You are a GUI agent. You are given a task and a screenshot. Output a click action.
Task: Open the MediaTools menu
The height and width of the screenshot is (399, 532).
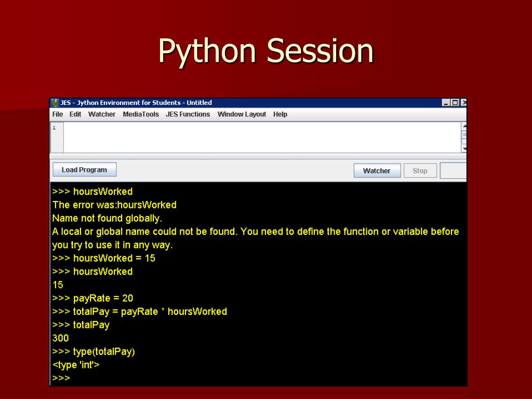point(141,114)
